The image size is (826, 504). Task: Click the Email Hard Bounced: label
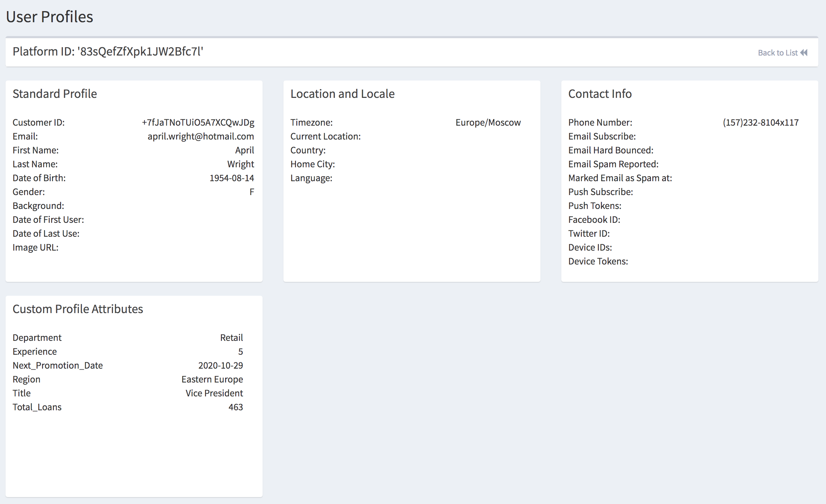pyautogui.click(x=611, y=150)
